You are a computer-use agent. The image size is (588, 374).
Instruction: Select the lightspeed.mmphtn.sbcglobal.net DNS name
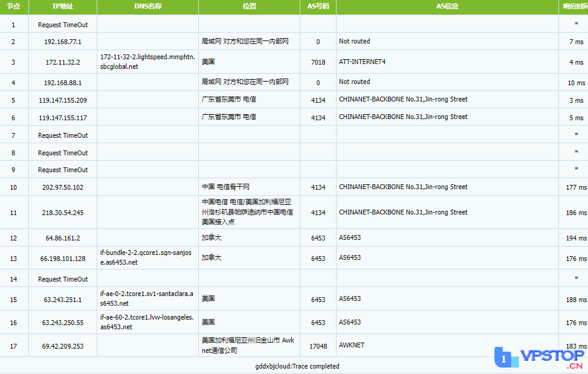(147, 62)
